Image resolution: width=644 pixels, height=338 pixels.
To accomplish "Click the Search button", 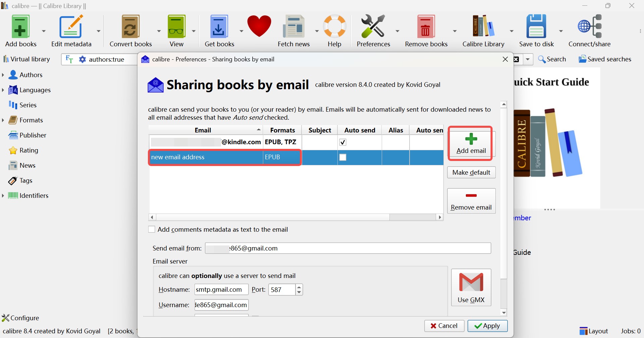I will [552, 59].
